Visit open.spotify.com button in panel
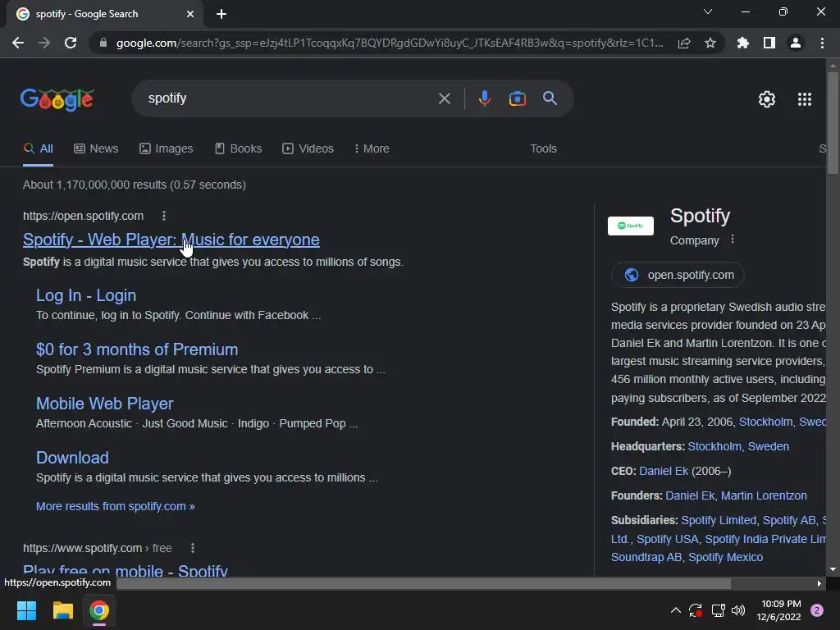The image size is (840, 630). (678, 275)
